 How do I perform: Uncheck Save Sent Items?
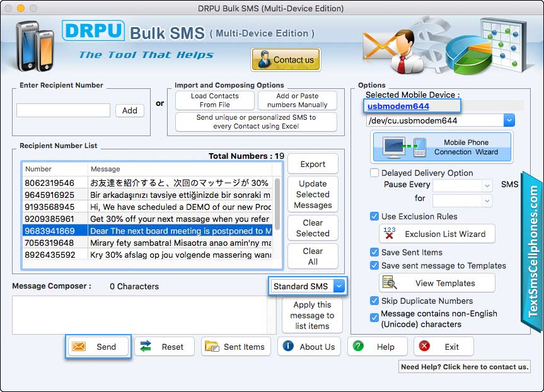(374, 252)
